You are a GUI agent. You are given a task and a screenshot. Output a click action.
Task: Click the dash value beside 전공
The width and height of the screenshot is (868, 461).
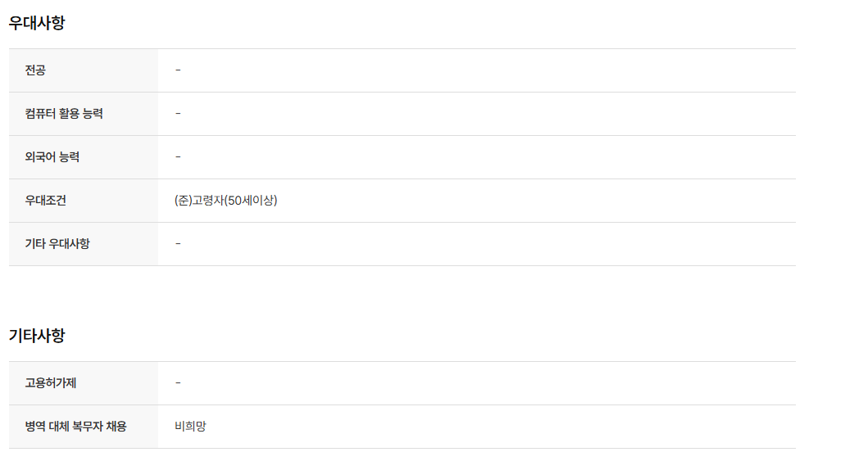point(178,70)
